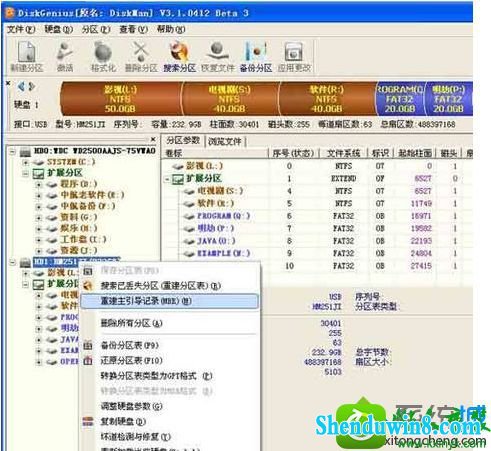The width and height of the screenshot is (491, 451).
Task: Choose 调整硬盘参数(G) from context menu
Action: (170, 406)
